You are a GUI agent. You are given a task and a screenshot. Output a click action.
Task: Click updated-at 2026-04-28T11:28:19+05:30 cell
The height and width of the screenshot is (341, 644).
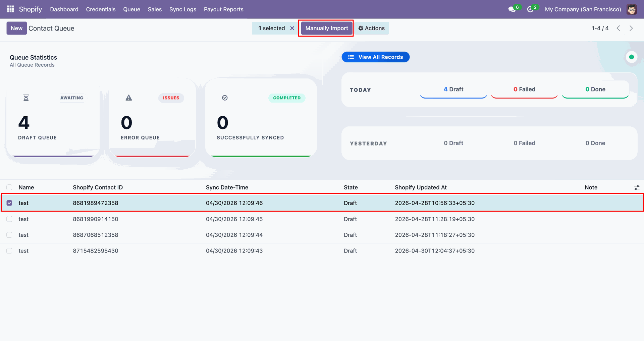[435, 219]
